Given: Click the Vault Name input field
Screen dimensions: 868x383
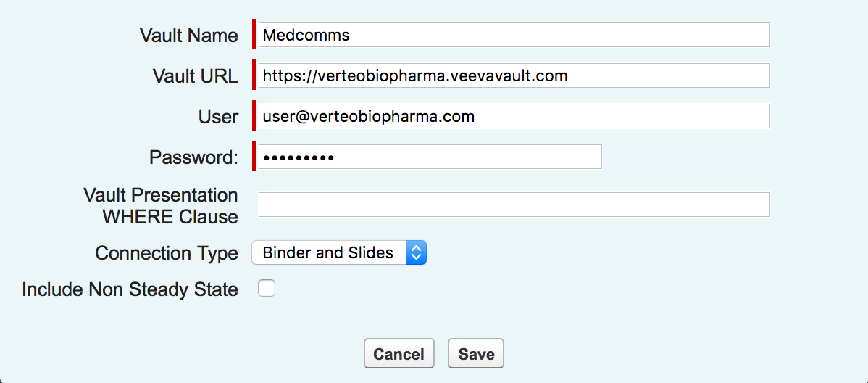Looking at the screenshot, I should 514,35.
